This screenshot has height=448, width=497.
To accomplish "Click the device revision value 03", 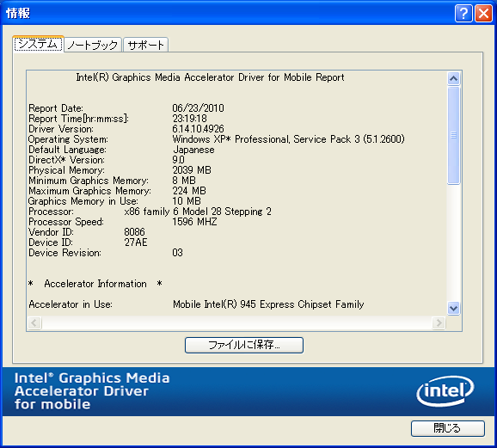I will click(177, 253).
